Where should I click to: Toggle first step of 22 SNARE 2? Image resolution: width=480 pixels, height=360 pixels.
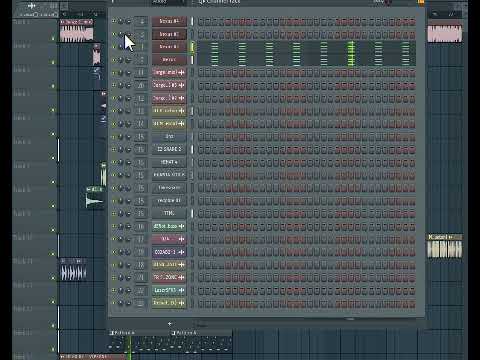201,149
